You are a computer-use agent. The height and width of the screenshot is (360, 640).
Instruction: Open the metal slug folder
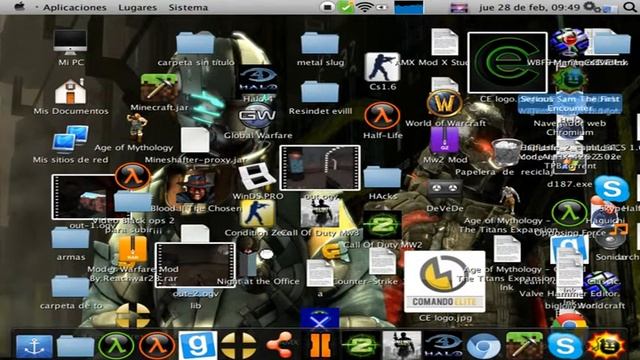coord(320,43)
